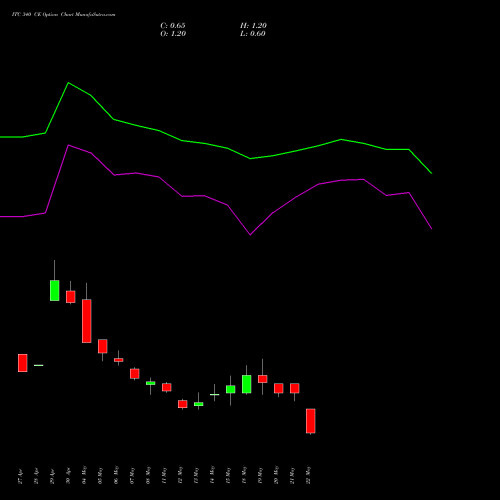500x500 pixels.
Task: Click the red candle for 21 May
Action: (295, 388)
